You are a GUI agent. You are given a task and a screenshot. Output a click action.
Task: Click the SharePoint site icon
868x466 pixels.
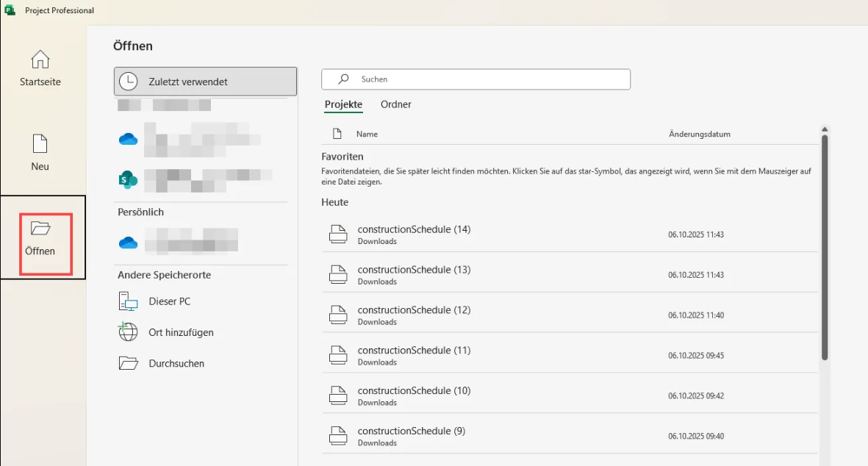click(128, 178)
